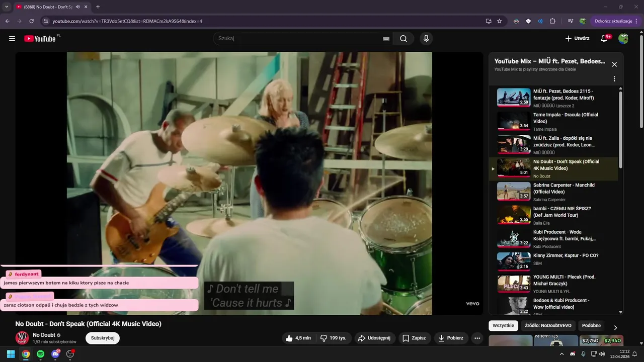Image resolution: width=644 pixels, height=362 pixels.
Task: Download the video with Pobierz
Action: pyautogui.click(x=451, y=338)
